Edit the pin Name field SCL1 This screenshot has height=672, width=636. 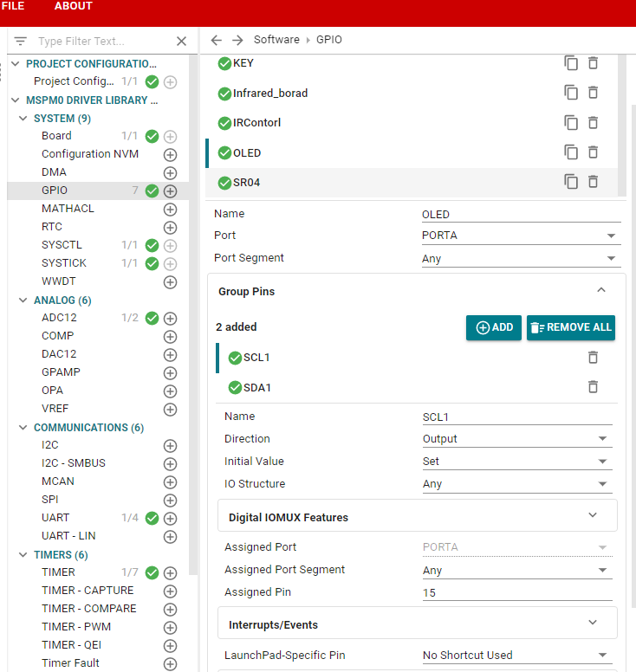pos(517,417)
